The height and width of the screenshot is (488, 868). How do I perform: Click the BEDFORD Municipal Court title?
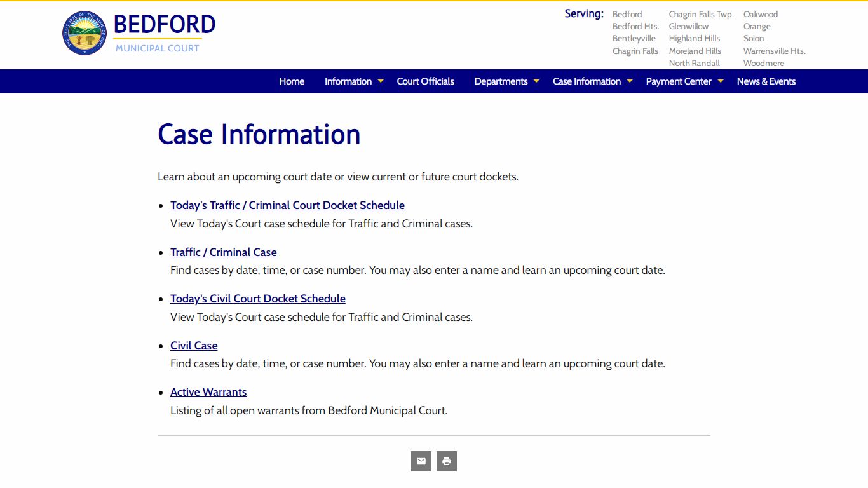[165, 33]
